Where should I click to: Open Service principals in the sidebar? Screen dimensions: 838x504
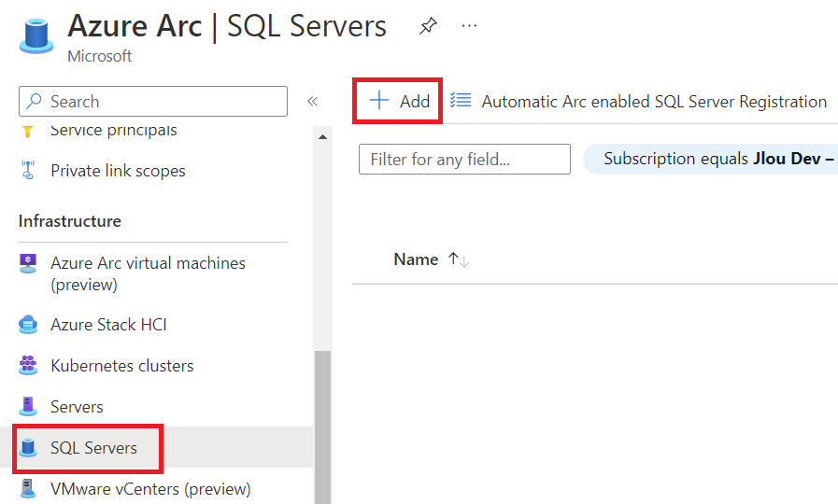coord(113,131)
